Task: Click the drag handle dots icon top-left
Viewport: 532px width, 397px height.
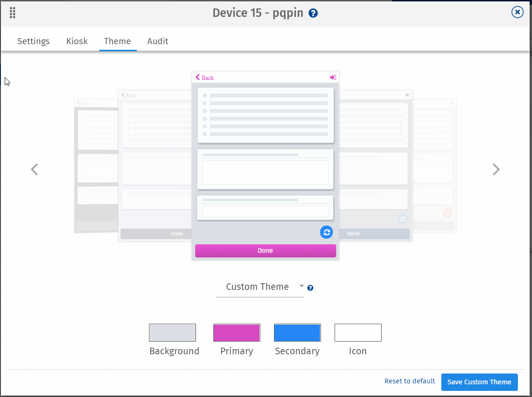Action: pos(12,12)
